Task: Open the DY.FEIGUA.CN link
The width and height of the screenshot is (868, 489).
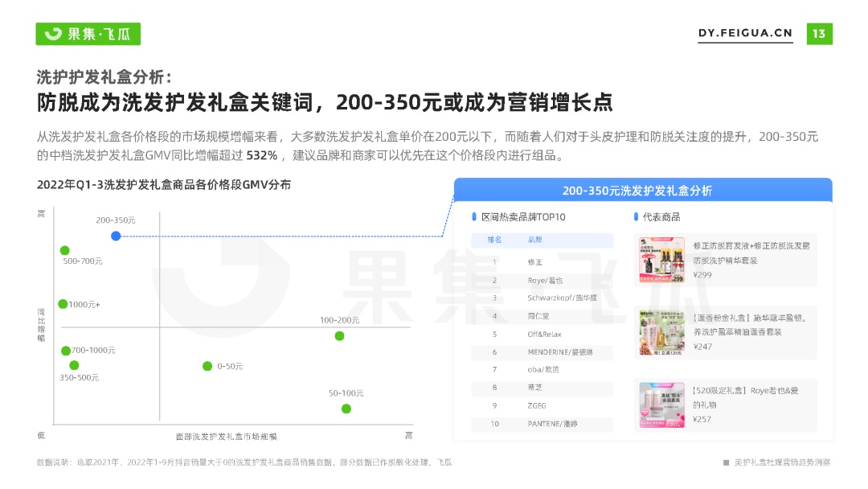Action: 745,33
